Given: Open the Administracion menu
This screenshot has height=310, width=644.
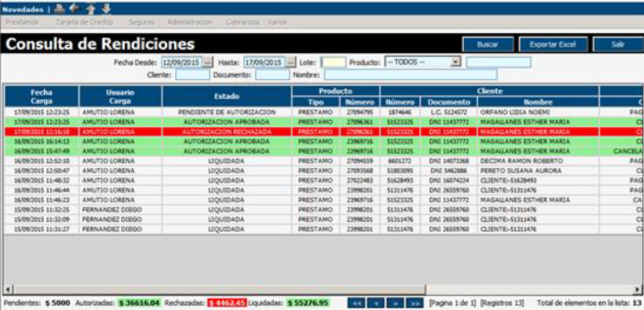Looking at the screenshot, I should [189, 22].
